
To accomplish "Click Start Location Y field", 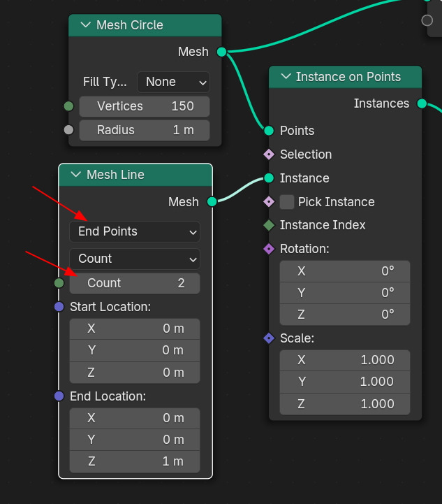I will pyautogui.click(x=135, y=350).
